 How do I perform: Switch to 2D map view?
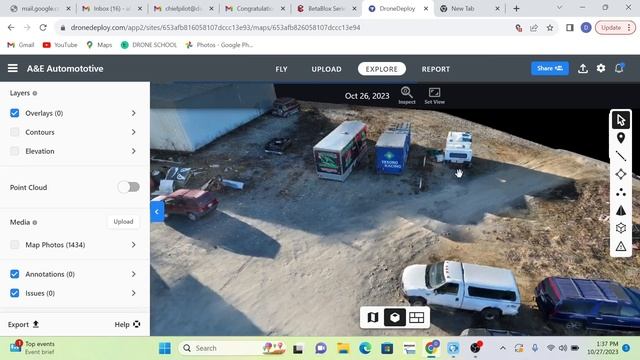click(373, 317)
